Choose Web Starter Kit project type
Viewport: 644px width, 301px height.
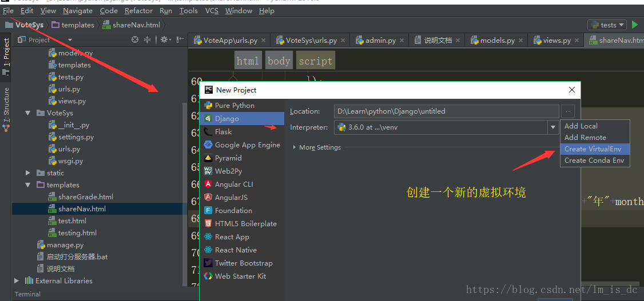(241, 276)
